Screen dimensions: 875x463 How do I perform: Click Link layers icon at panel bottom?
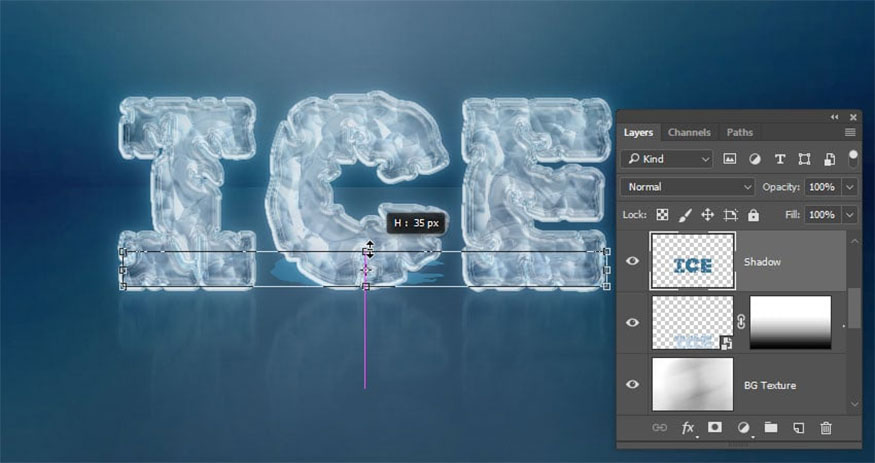(660, 428)
